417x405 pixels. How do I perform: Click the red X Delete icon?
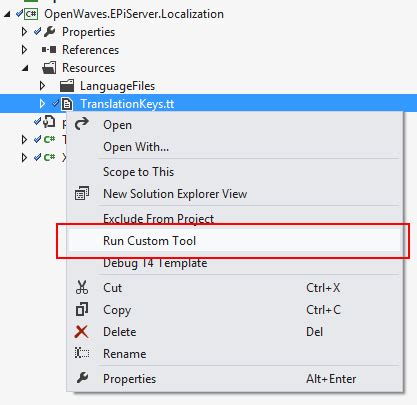[x=82, y=332]
